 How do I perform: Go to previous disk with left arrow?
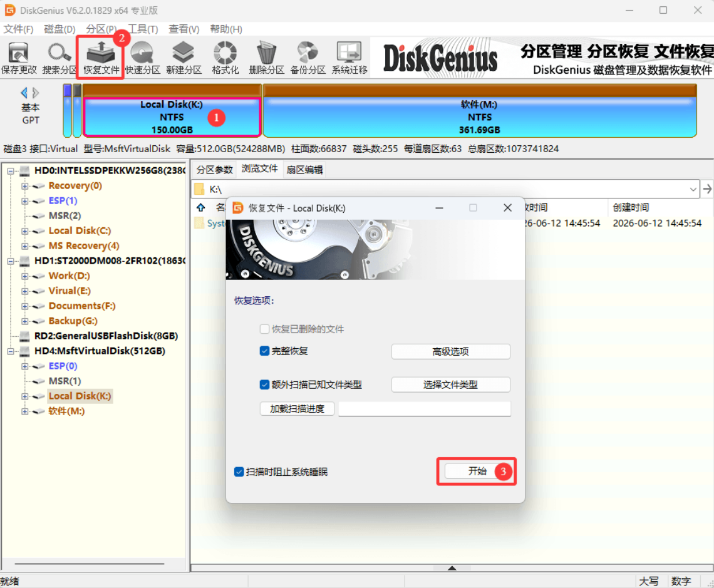pyautogui.click(x=24, y=93)
